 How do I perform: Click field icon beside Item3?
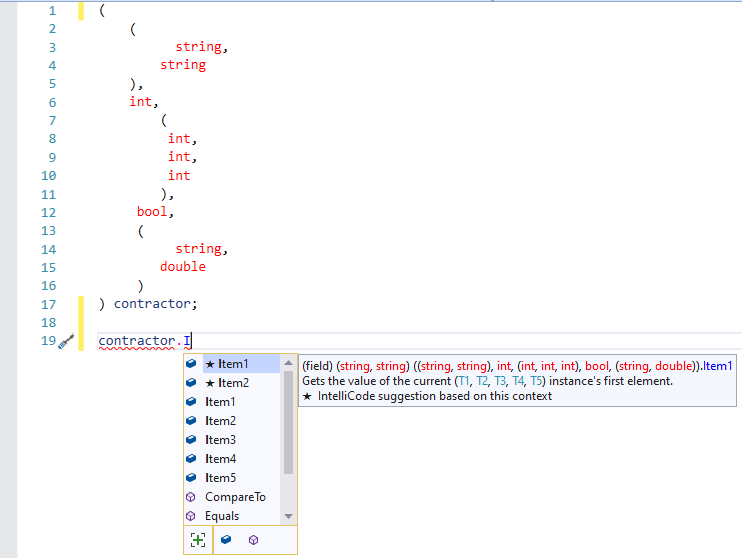[x=191, y=440]
